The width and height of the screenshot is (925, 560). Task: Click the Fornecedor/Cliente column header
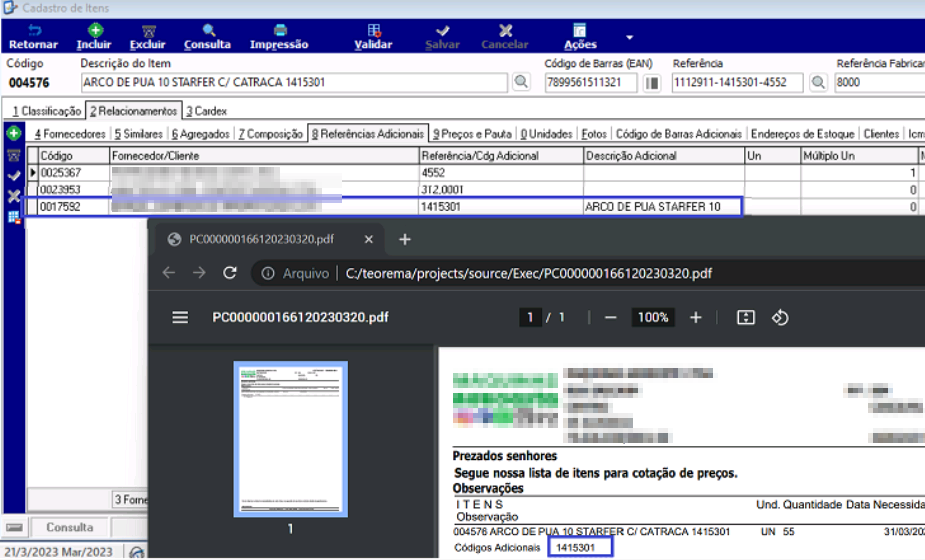click(x=264, y=156)
